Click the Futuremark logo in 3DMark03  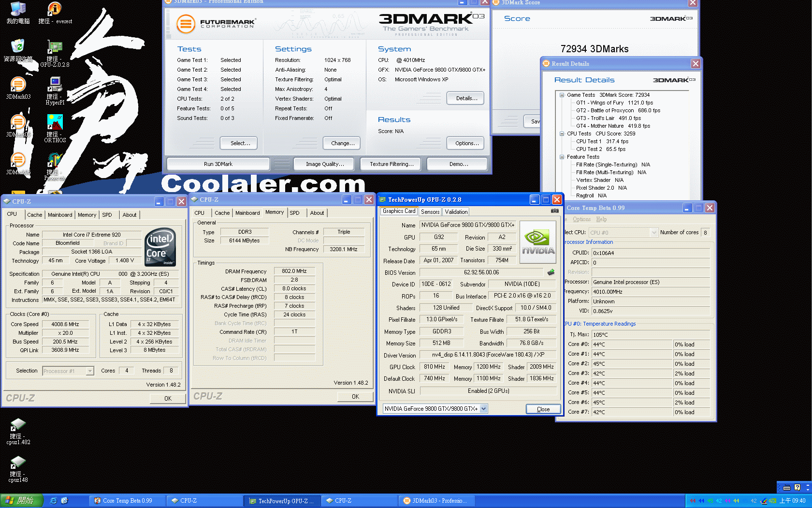(x=216, y=23)
